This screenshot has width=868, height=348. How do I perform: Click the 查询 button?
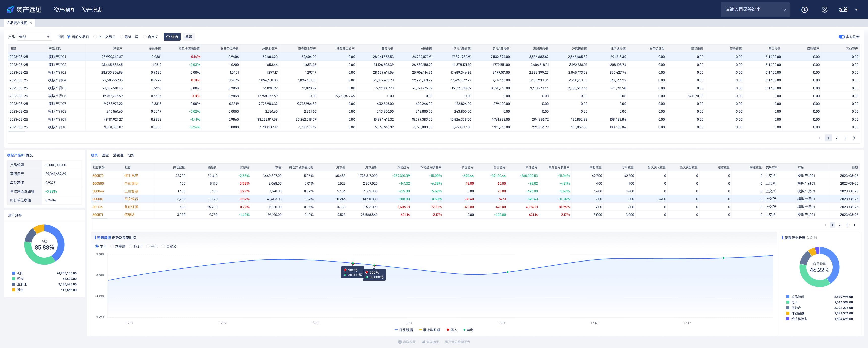pos(172,37)
